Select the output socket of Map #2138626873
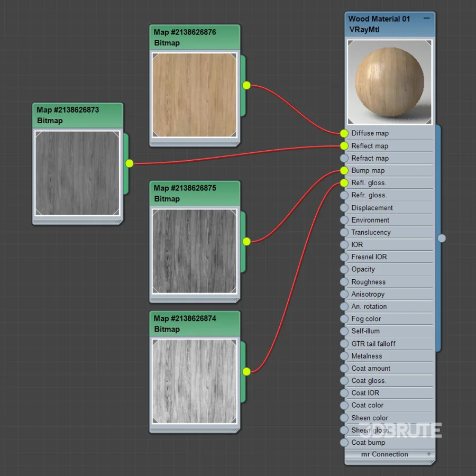This screenshot has height=476, width=476. tap(129, 164)
